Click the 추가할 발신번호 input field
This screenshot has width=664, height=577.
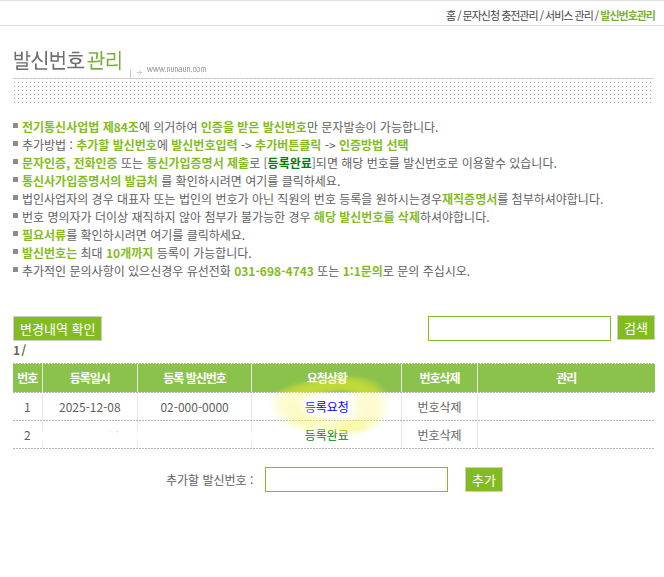tap(356, 480)
